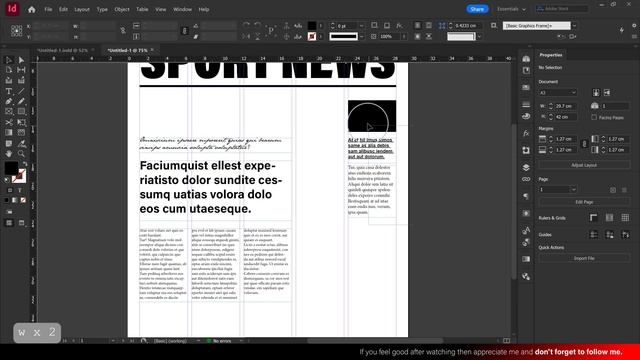The height and width of the screenshot is (360, 640).
Task: Enable the Facing Pages checkbox
Action: pos(594,117)
